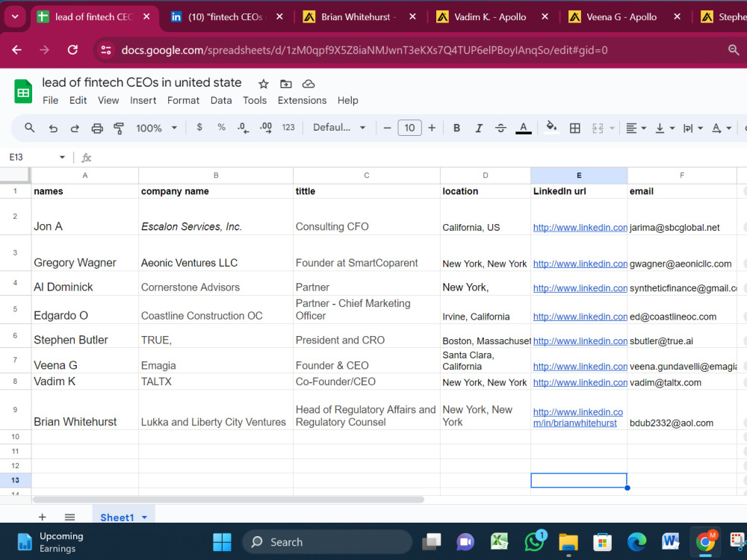This screenshot has height=560, width=747.
Task: Increase decimal places
Action: point(266,128)
